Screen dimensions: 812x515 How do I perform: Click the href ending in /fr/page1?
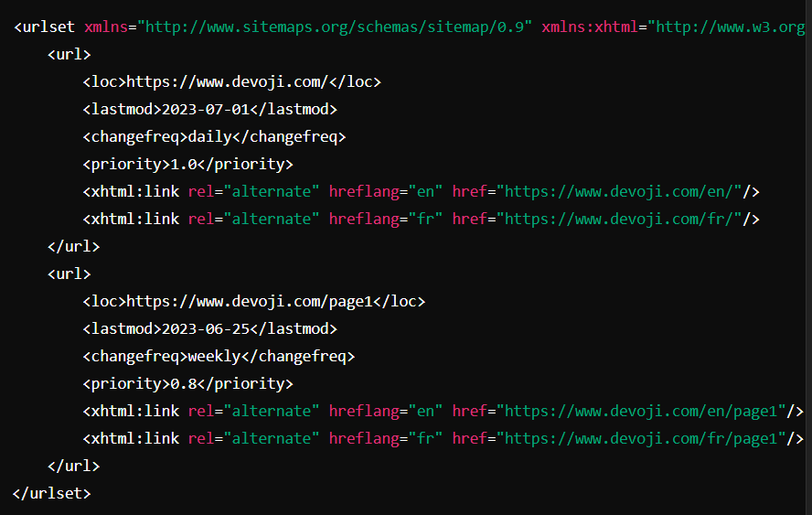tap(641, 439)
